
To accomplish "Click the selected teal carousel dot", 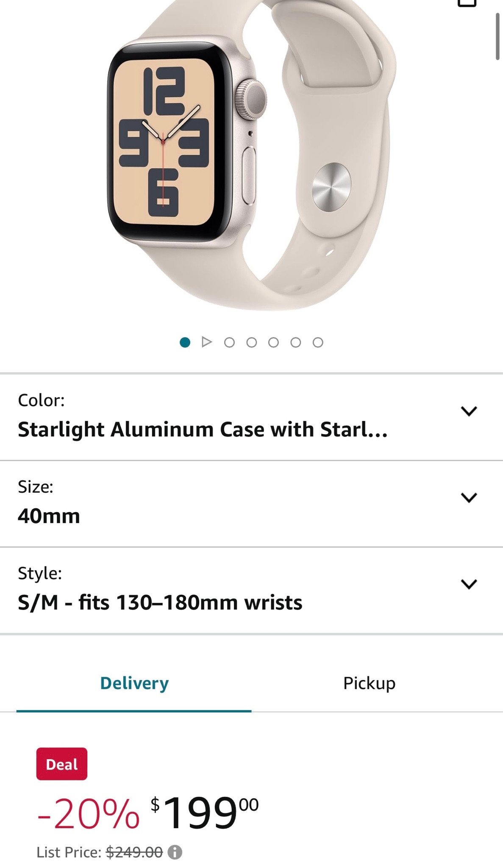I will (x=185, y=342).
